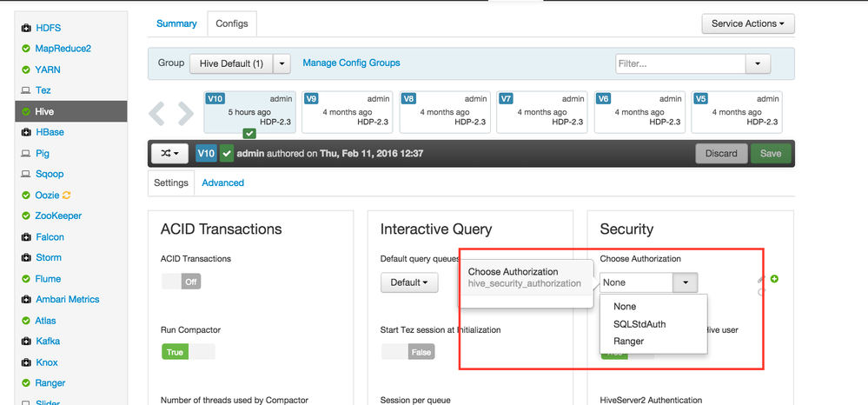The height and width of the screenshot is (405, 868).
Task: Open the Filter options dropdown arrow
Action: [758, 63]
